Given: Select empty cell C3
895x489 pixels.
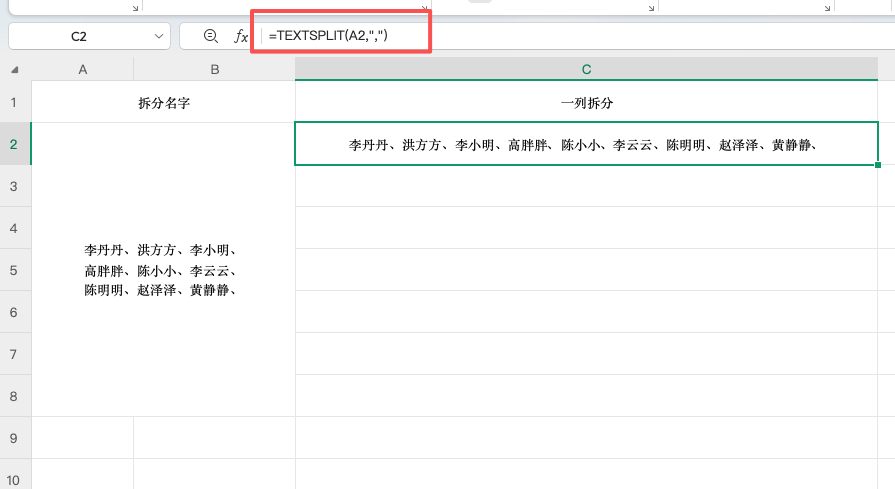Looking at the screenshot, I should [x=586, y=186].
